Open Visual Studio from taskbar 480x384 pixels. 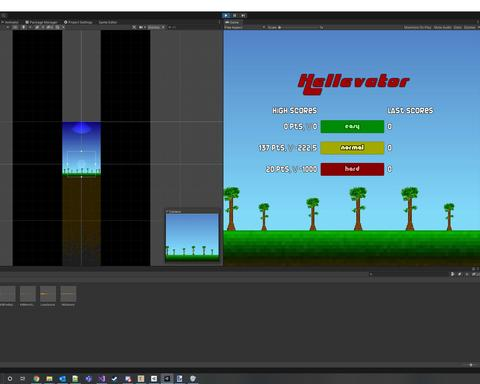click(x=102, y=379)
